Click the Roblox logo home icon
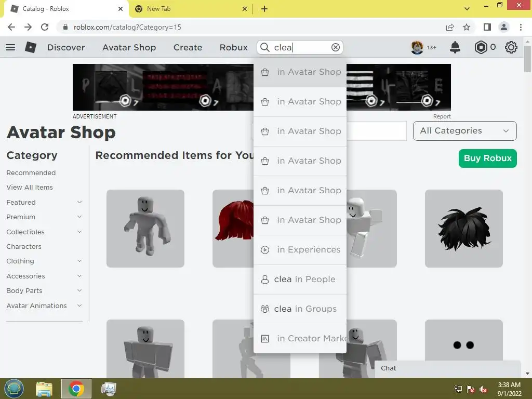Screen dimensions: 532x399 31,47
